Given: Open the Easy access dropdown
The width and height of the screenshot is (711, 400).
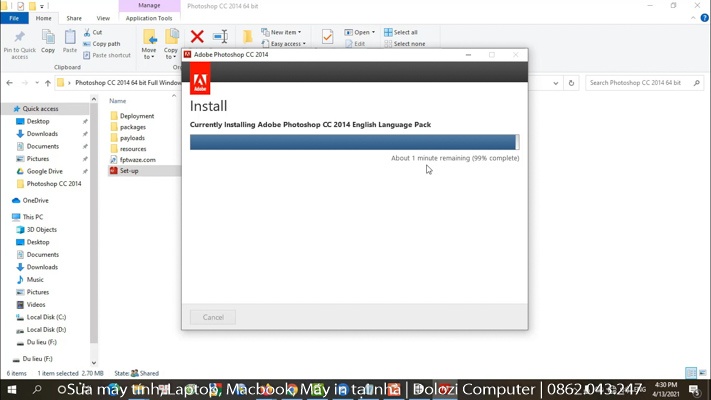Looking at the screenshot, I should [284, 44].
